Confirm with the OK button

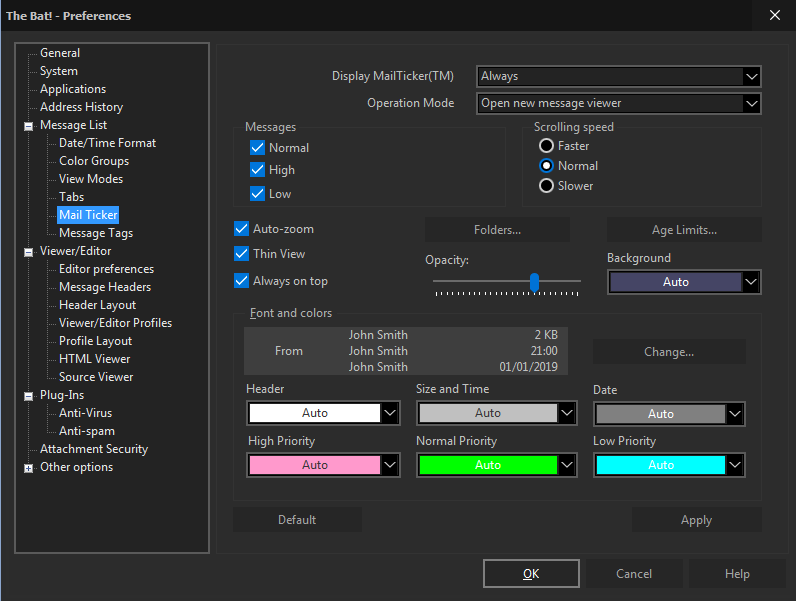point(531,574)
